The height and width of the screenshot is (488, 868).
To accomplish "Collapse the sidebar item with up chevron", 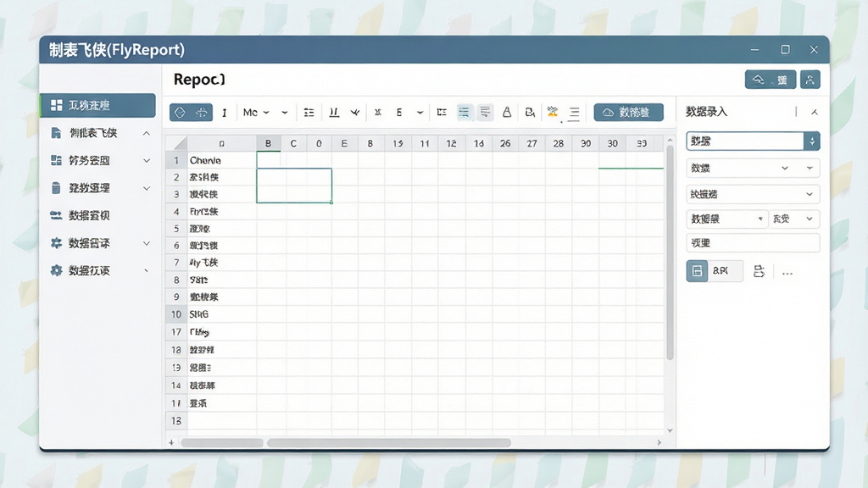I will pyautogui.click(x=97, y=133).
